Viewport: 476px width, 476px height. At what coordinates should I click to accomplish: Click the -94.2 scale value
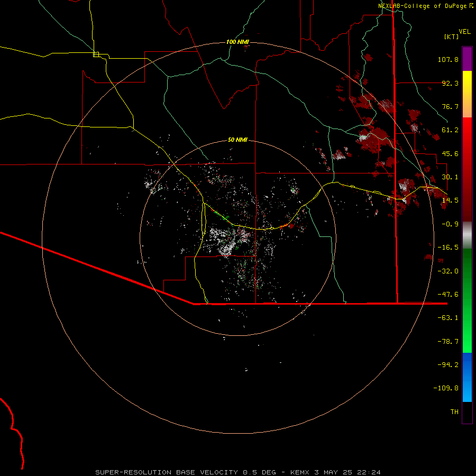(448, 365)
